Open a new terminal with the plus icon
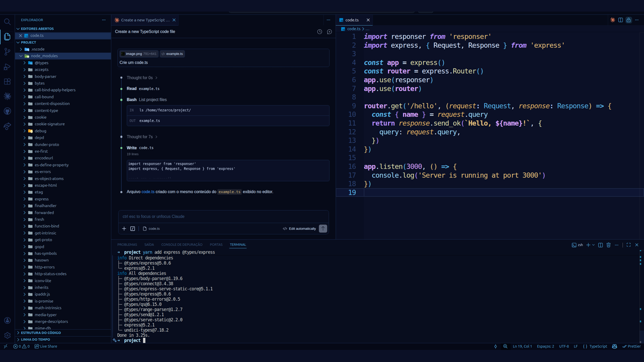Viewport: 644px width, 362px height. (588, 245)
